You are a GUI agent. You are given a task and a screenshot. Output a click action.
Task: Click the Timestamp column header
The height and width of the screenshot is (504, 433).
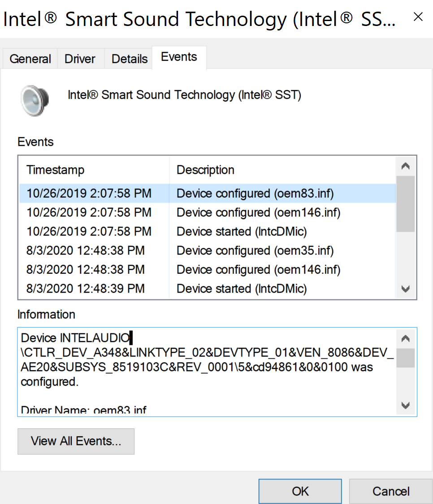click(x=95, y=170)
